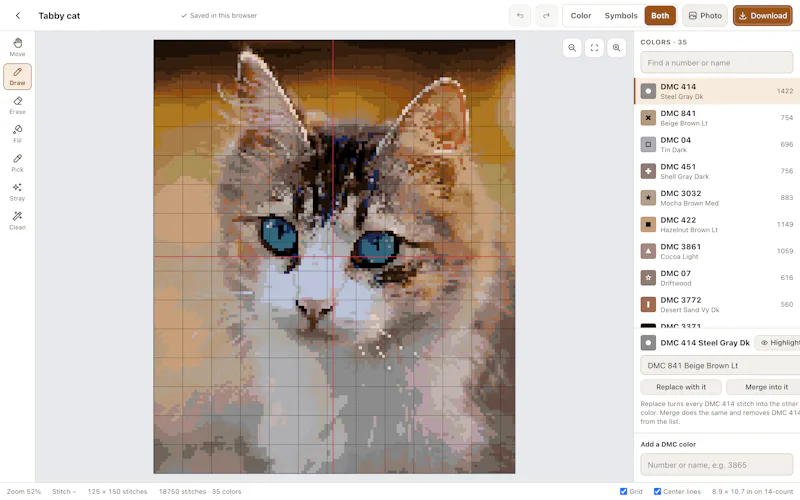Screen dimensions: 800x500
Task: Click Replace with it button
Action: [681, 387]
